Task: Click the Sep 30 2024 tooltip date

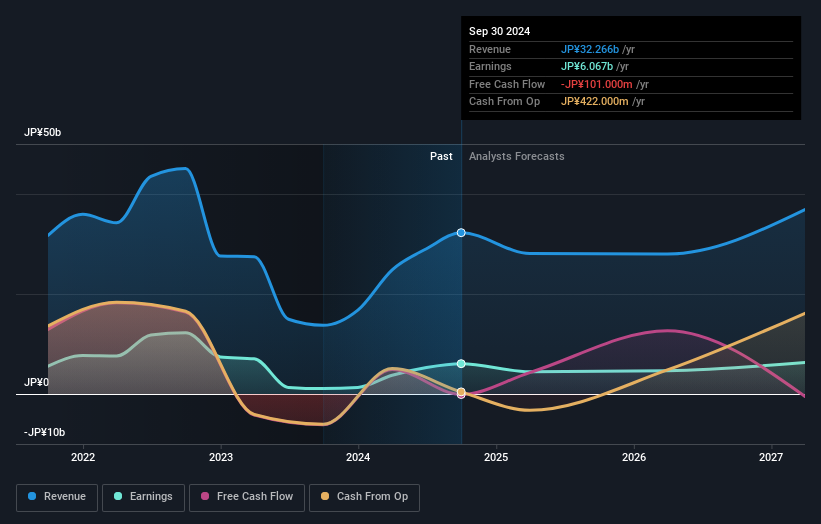Action: tap(500, 31)
